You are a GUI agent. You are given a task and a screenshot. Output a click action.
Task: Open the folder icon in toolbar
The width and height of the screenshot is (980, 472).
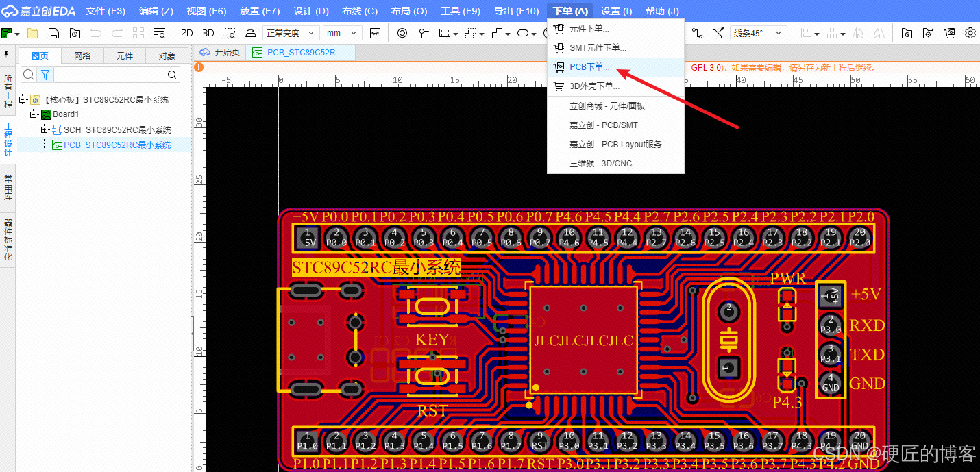[32, 33]
